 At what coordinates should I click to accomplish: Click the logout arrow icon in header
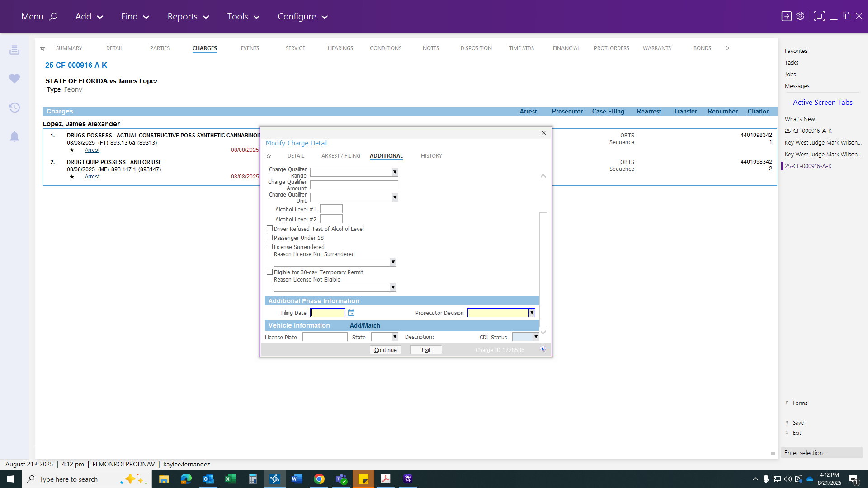(x=786, y=16)
